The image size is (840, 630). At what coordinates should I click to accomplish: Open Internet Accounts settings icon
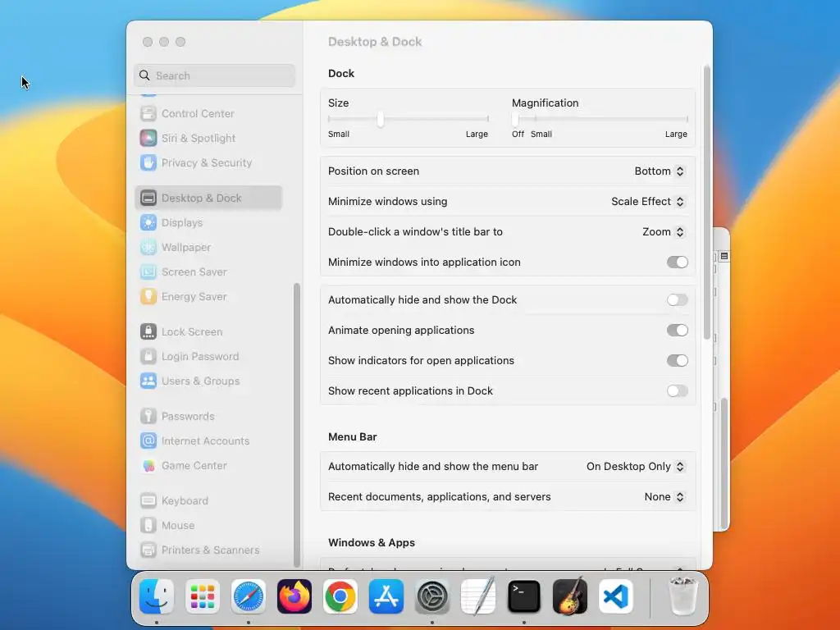tap(148, 441)
